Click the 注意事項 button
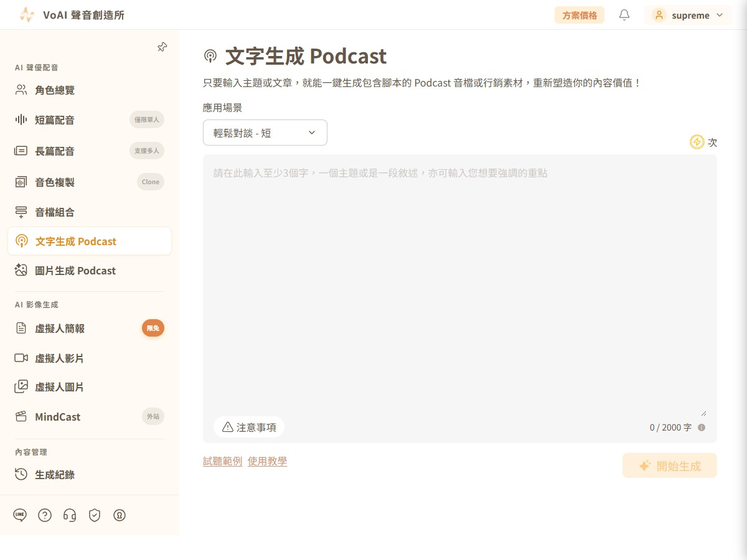The height and width of the screenshot is (560, 747). point(249,427)
